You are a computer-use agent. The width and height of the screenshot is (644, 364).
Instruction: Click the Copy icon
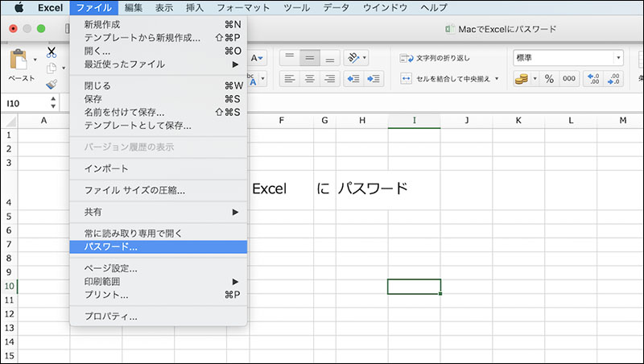52,68
